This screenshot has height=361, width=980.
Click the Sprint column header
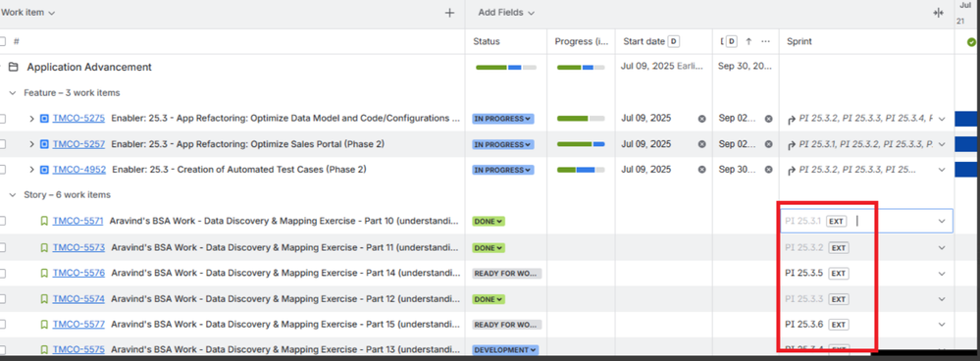[799, 41]
